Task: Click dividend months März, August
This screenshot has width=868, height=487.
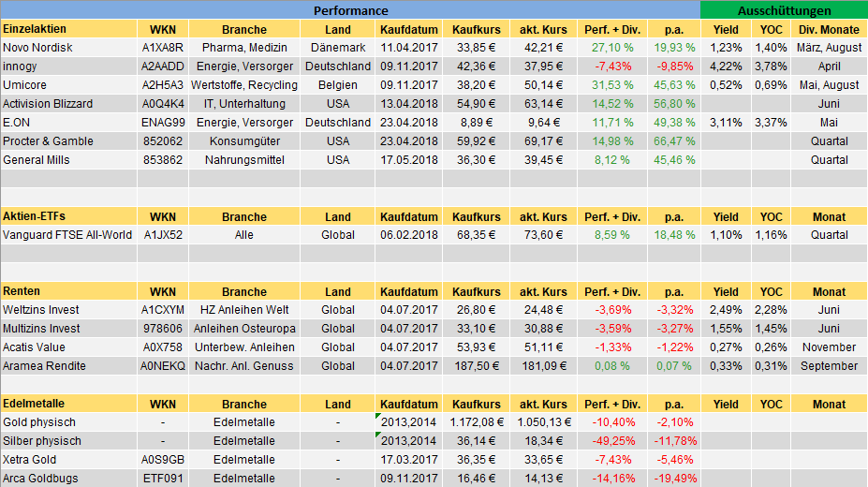Action: (830, 48)
